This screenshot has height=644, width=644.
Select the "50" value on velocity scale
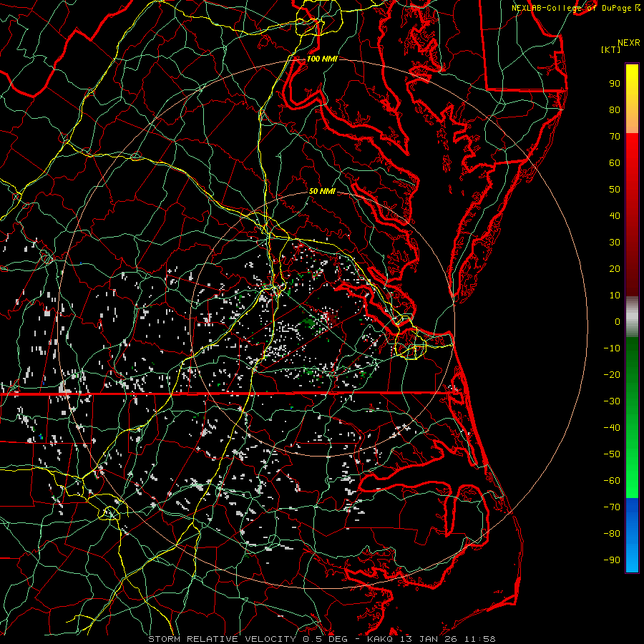coord(615,190)
